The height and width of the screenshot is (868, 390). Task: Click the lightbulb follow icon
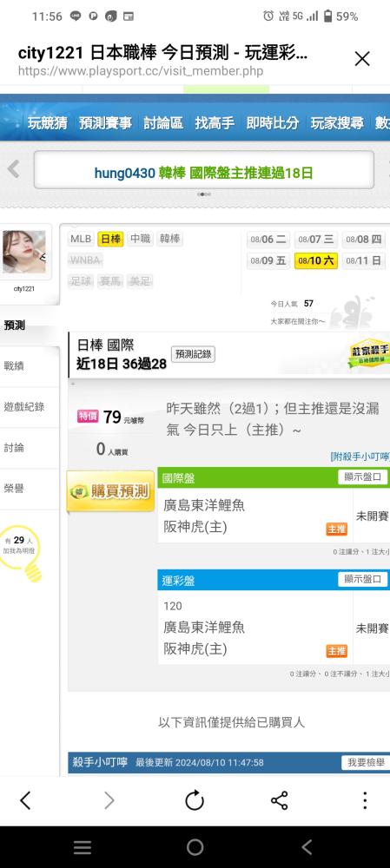click(x=21, y=554)
